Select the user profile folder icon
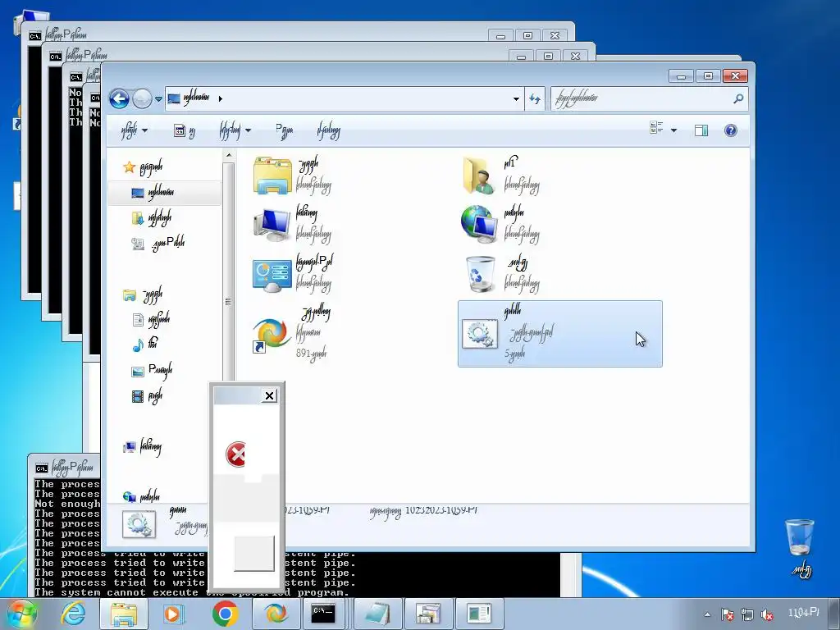The width and height of the screenshot is (840, 630). [x=478, y=176]
